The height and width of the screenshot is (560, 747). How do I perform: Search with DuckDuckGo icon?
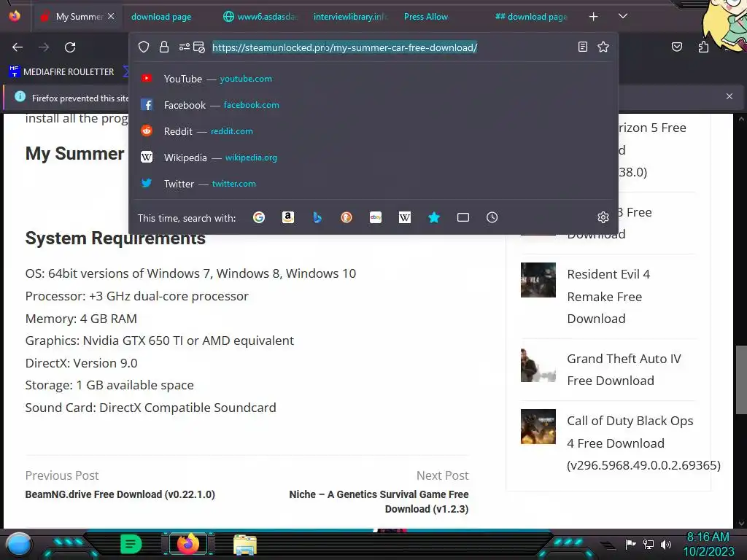coord(347,217)
